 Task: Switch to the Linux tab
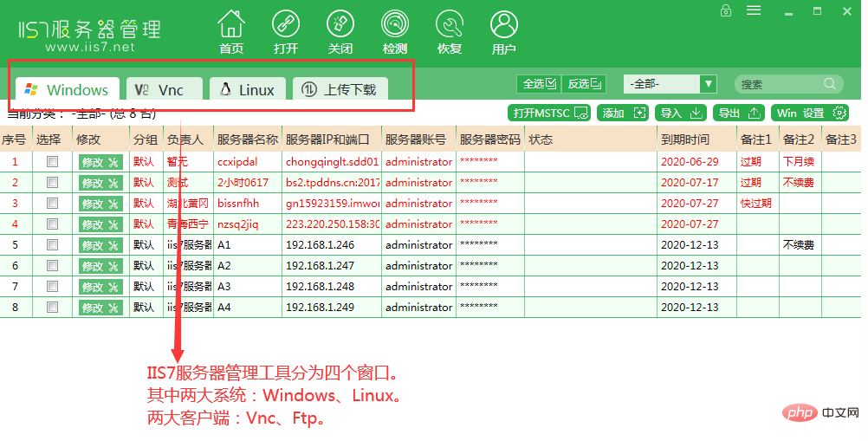coord(248,89)
